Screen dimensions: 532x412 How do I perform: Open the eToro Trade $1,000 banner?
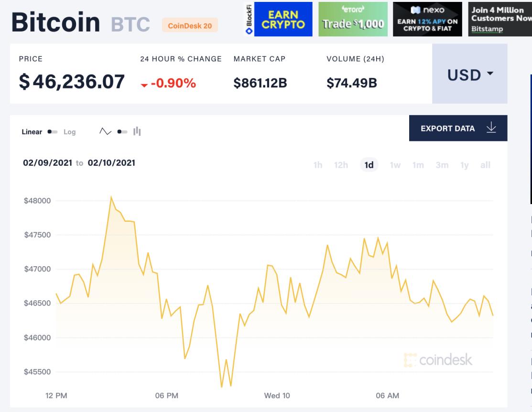[353, 19]
